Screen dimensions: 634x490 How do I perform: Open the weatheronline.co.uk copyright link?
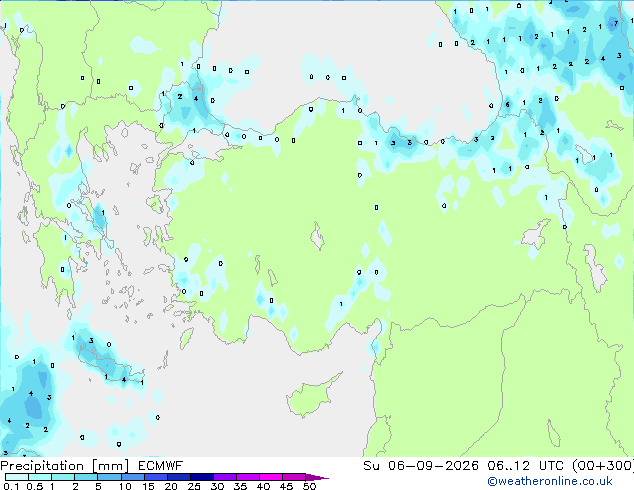coord(549,481)
